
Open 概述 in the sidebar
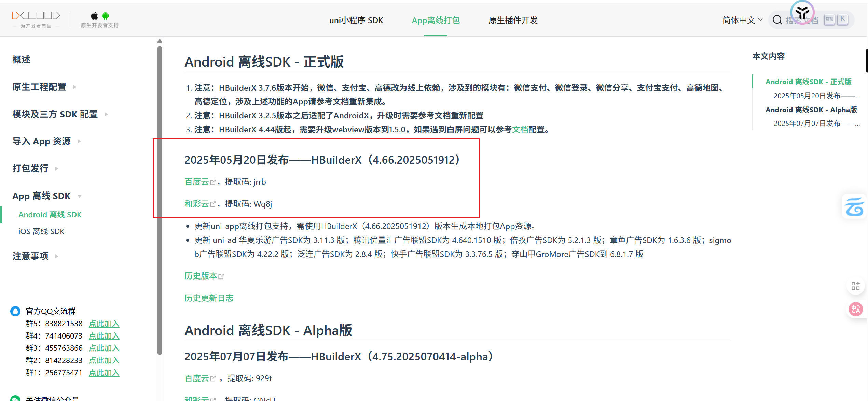tap(21, 59)
